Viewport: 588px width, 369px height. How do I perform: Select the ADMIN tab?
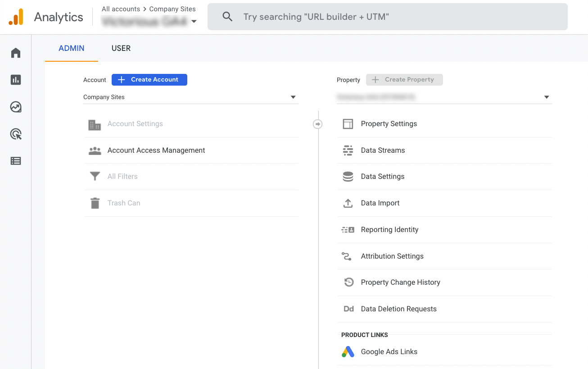[72, 48]
